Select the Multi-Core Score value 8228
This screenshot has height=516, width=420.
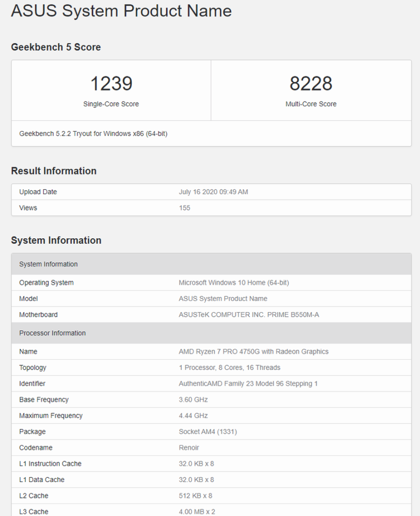pos(310,83)
